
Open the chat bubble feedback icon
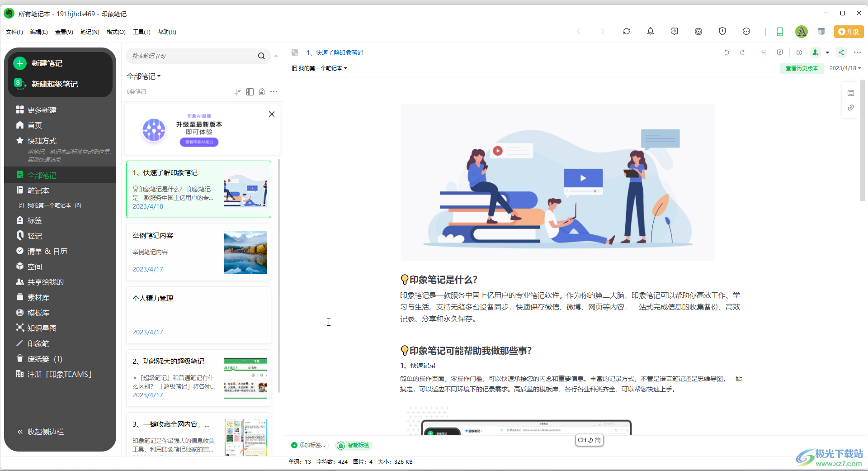coord(746,31)
